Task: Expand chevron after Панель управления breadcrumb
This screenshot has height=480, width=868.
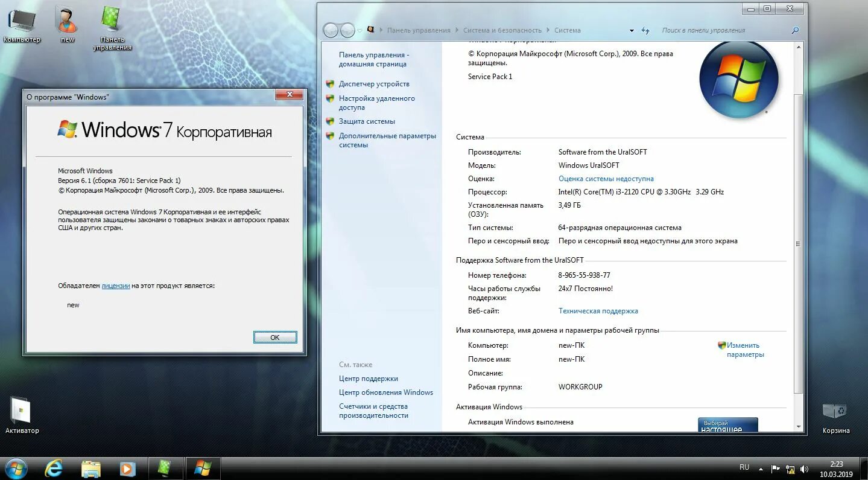Action: (x=457, y=30)
